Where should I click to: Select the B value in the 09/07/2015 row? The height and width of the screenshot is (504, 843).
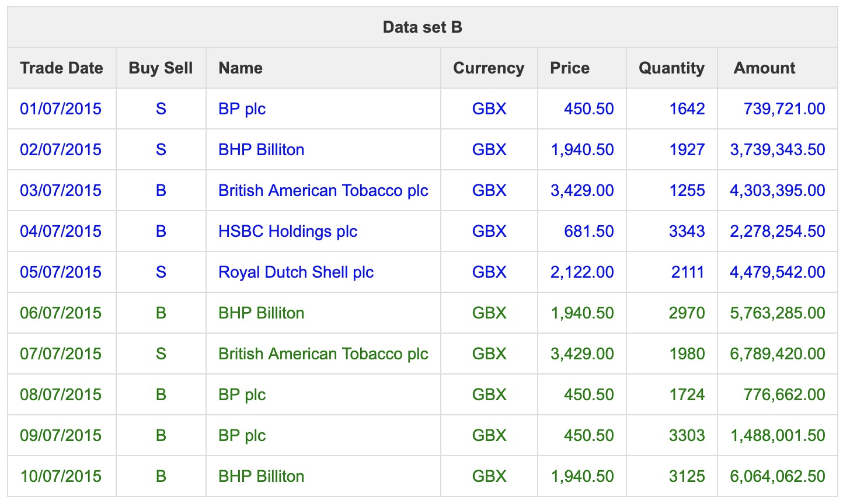click(161, 436)
